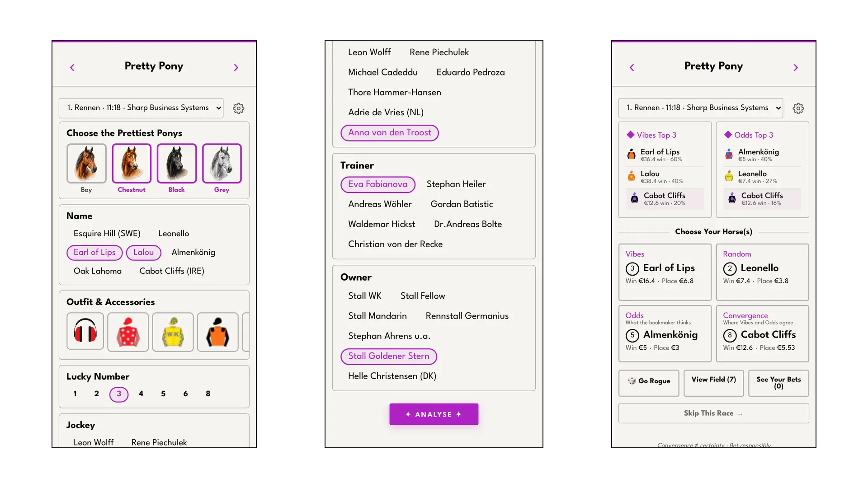
Task: Click the Go Rogue button
Action: pos(649,383)
